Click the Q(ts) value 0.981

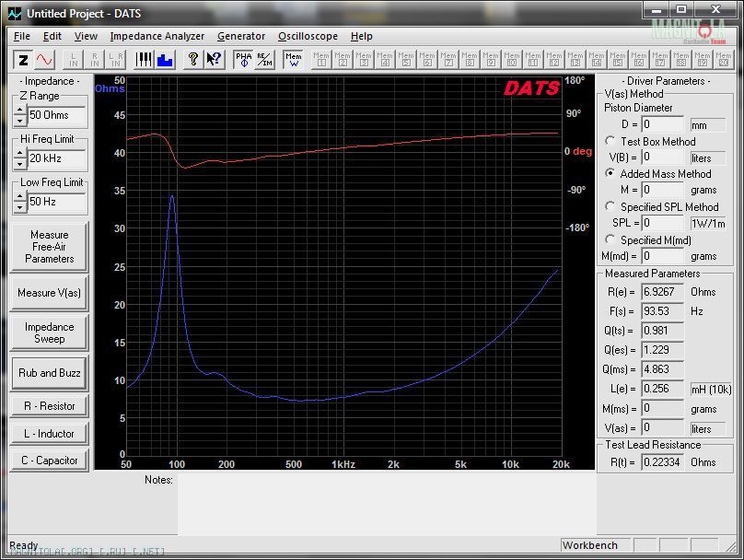coord(662,331)
